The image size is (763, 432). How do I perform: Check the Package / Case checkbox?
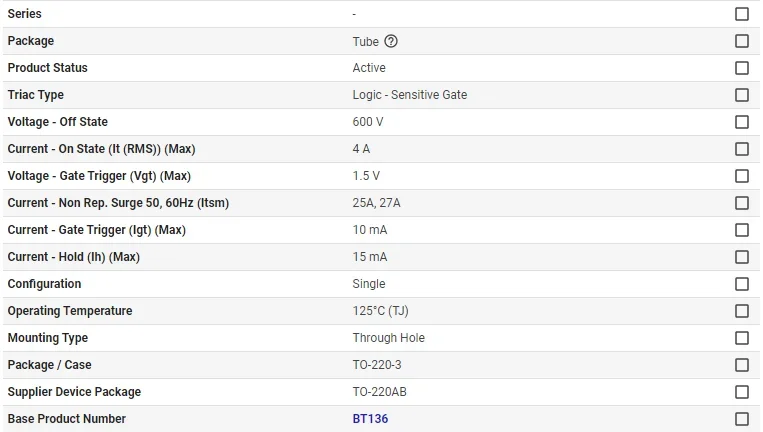coord(742,365)
